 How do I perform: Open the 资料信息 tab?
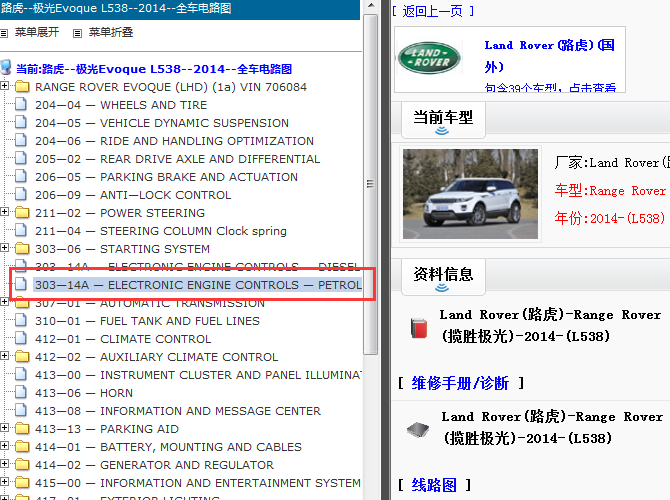443,276
